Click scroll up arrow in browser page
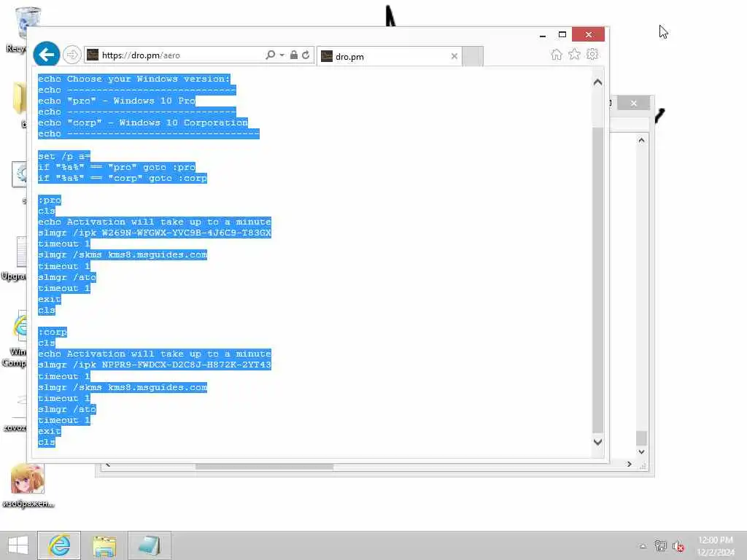747x560 pixels. point(598,82)
